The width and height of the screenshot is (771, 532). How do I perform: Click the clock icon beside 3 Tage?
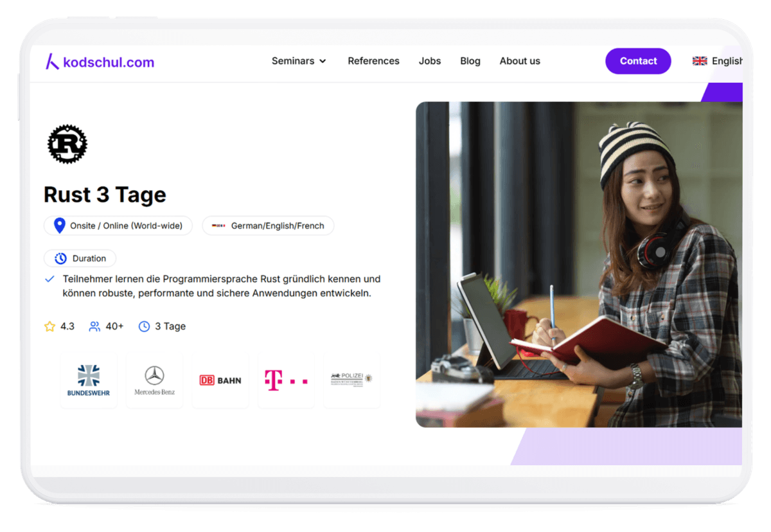(x=143, y=326)
